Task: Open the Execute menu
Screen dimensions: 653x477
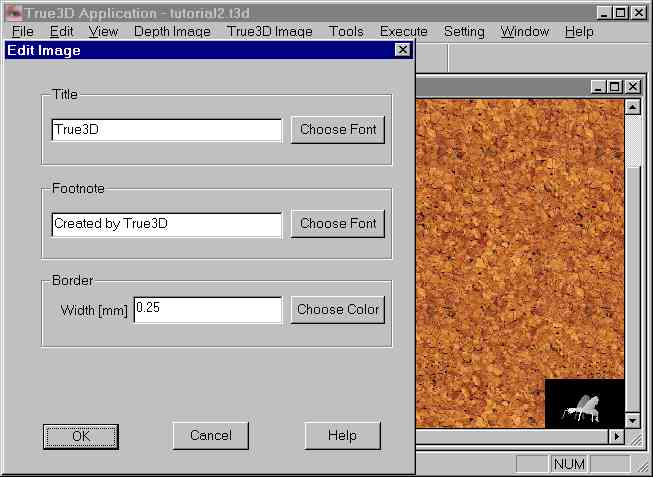Action: coord(404,32)
